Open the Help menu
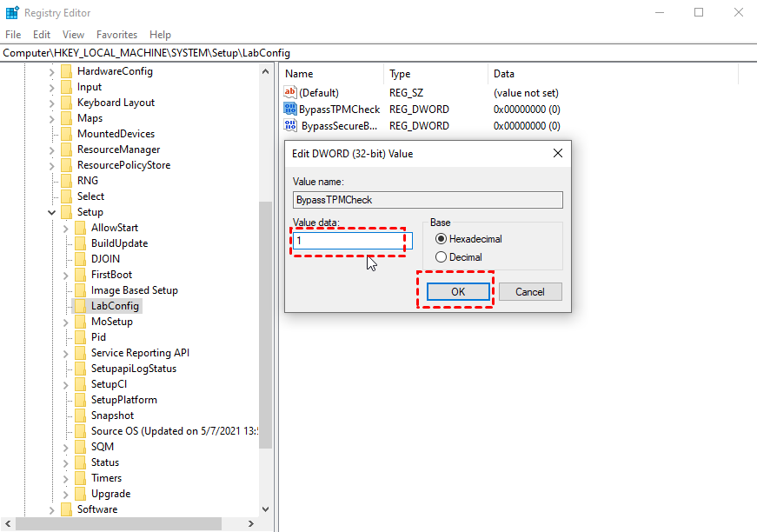The image size is (757, 532). pos(160,35)
